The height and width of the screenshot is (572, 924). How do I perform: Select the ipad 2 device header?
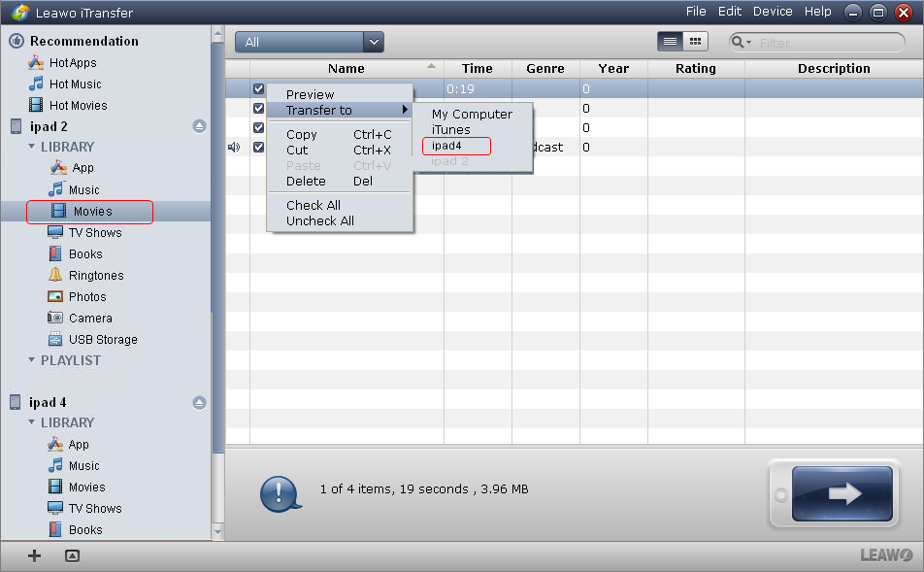[49, 126]
